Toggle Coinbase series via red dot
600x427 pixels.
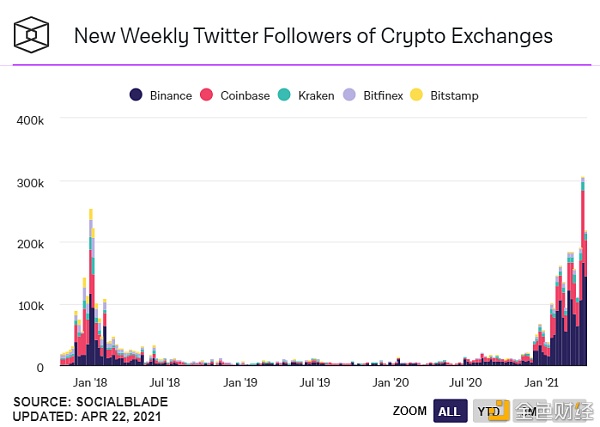206,95
